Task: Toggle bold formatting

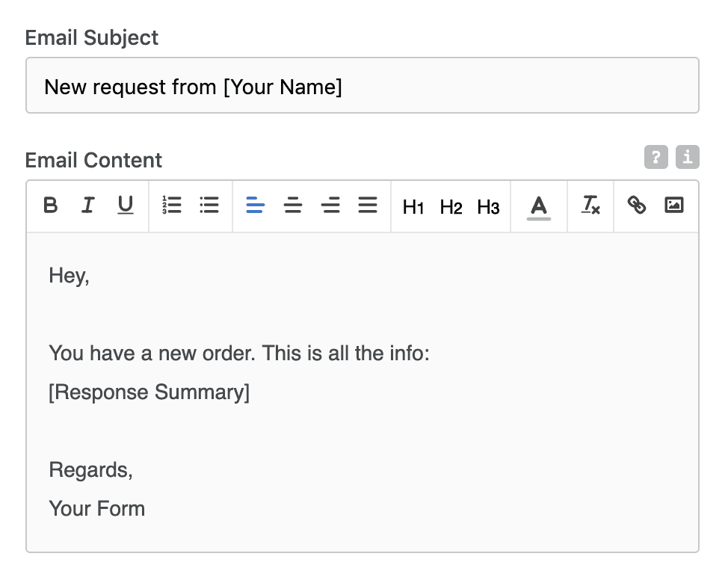Action: click(50, 205)
